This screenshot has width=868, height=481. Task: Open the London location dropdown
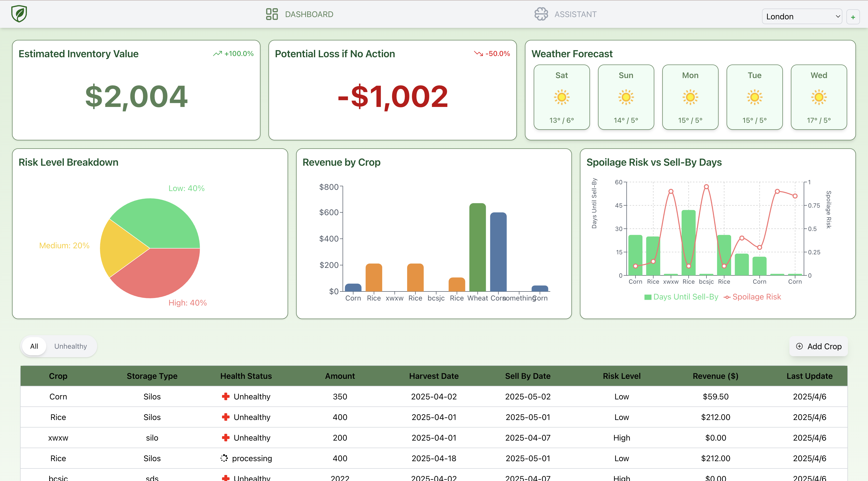tap(802, 17)
